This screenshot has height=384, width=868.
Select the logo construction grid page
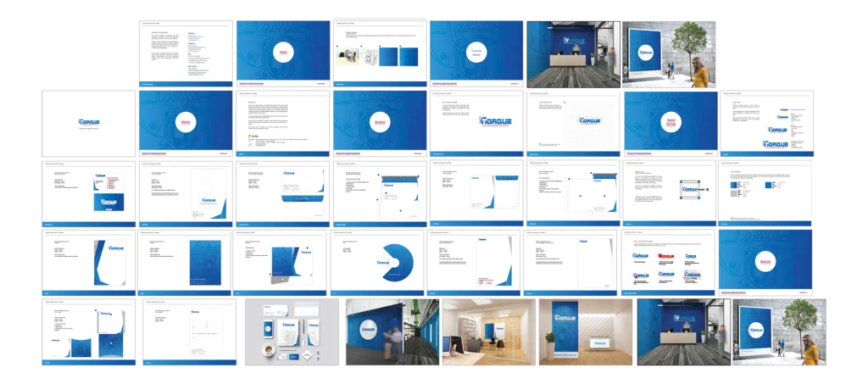[574, 124]
